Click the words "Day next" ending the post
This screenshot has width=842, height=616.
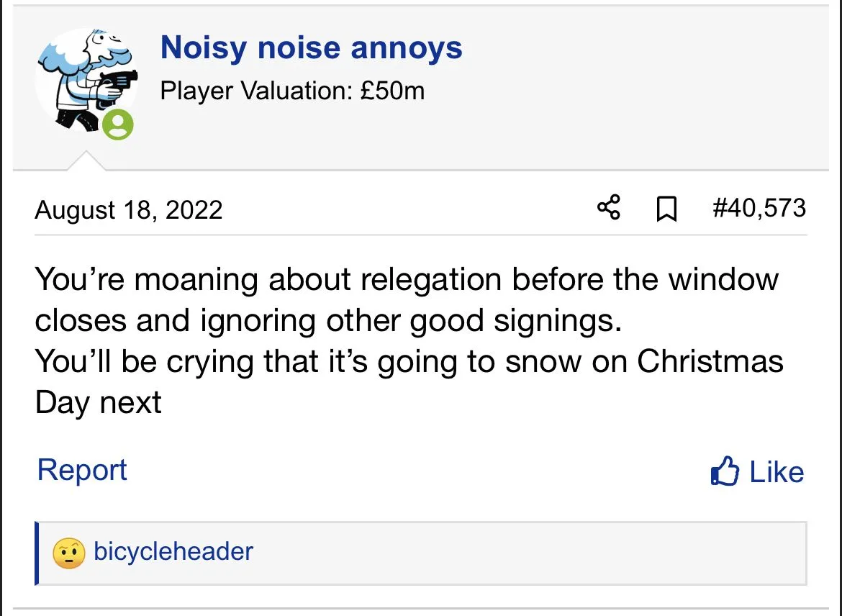click(99, 402)
